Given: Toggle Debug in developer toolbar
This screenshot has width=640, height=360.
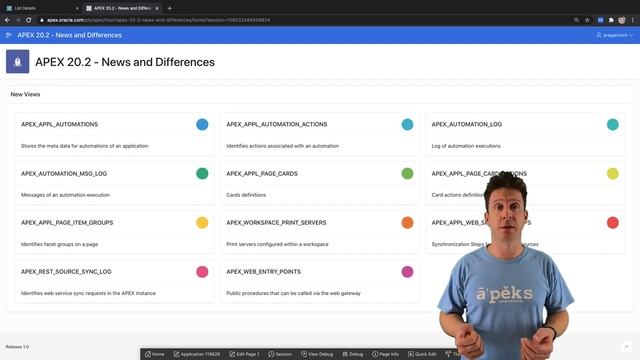Looking at the screenshot, I should (x=353, y=354).
